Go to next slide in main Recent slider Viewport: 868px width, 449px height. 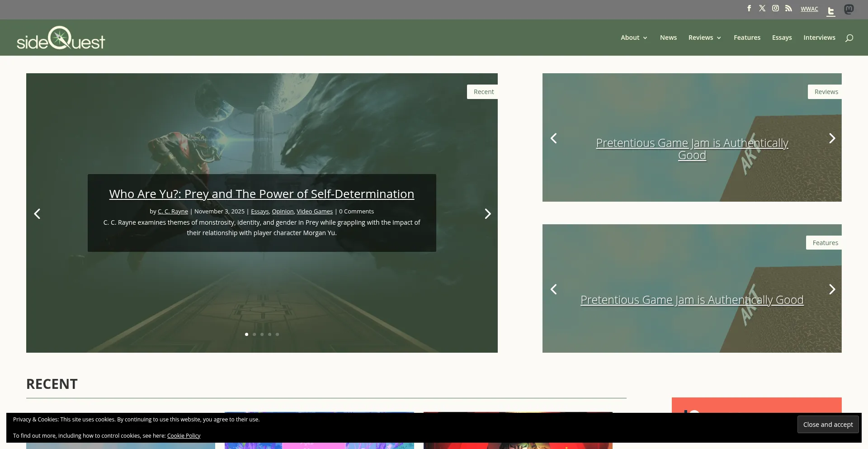coord(487,213)
